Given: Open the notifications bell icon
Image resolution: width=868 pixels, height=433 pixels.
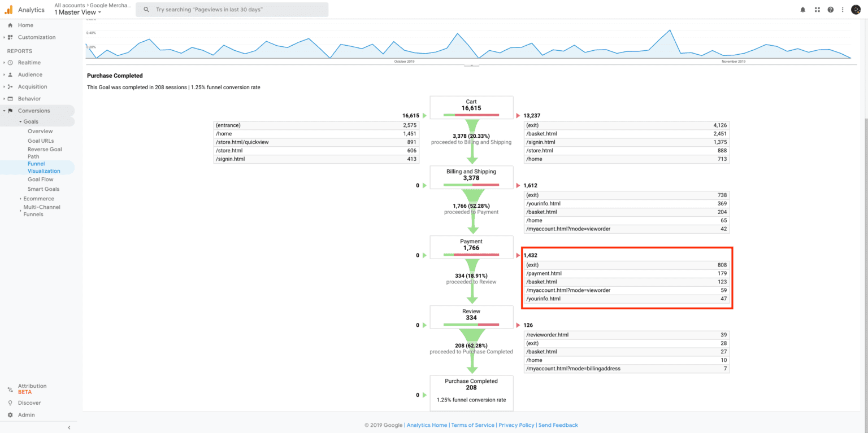Looking at the screenshot, I should [x=803, y=10].
